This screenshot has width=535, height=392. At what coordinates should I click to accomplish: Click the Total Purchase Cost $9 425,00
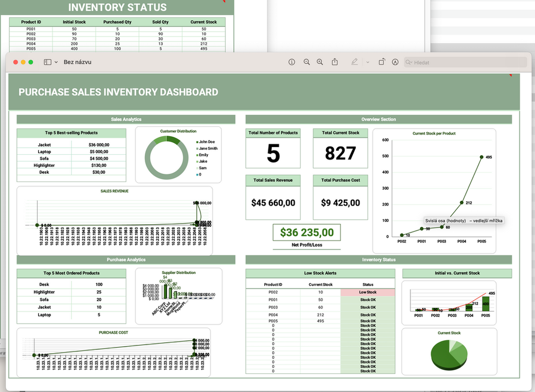pos(340,203)
